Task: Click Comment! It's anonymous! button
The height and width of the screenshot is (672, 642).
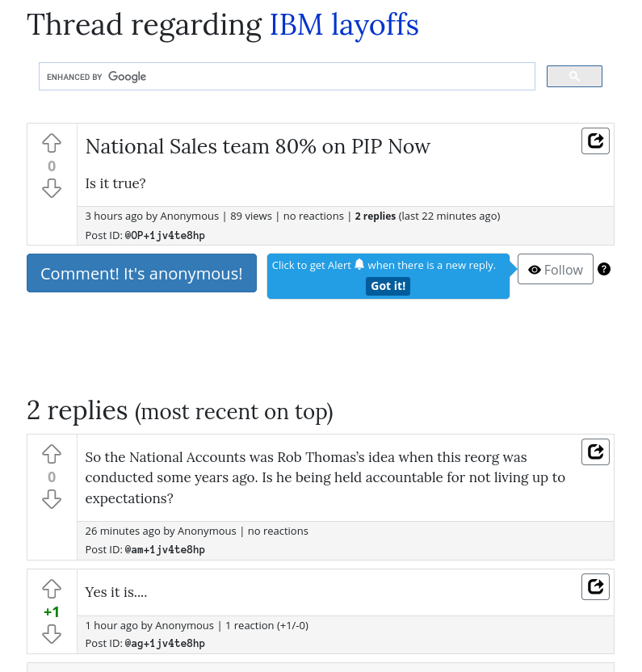Action: (141, 273)
